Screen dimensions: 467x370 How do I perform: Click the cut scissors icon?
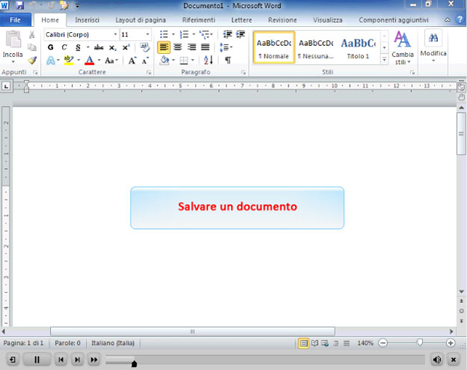coord(32,35)
